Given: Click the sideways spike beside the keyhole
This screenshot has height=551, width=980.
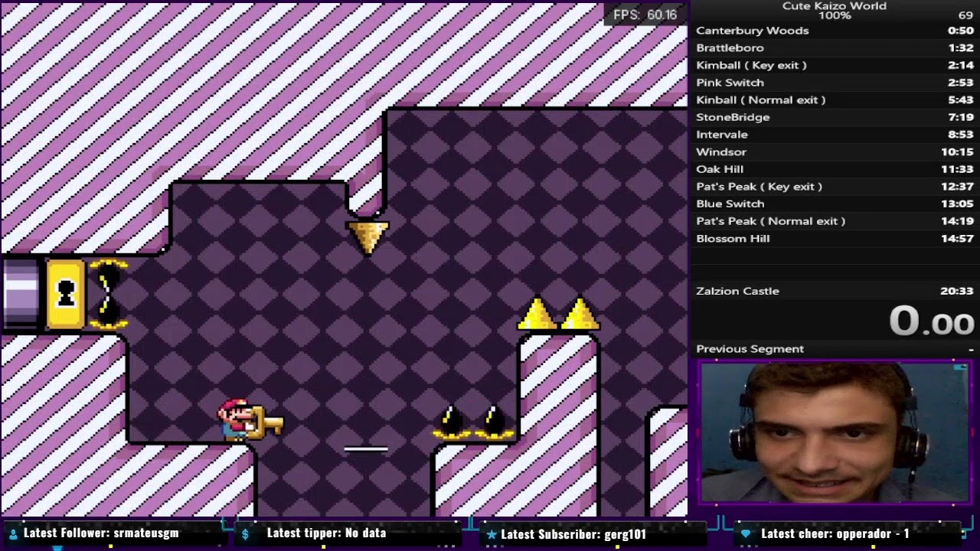Looking at the screenshot, I should coord(108,294).
